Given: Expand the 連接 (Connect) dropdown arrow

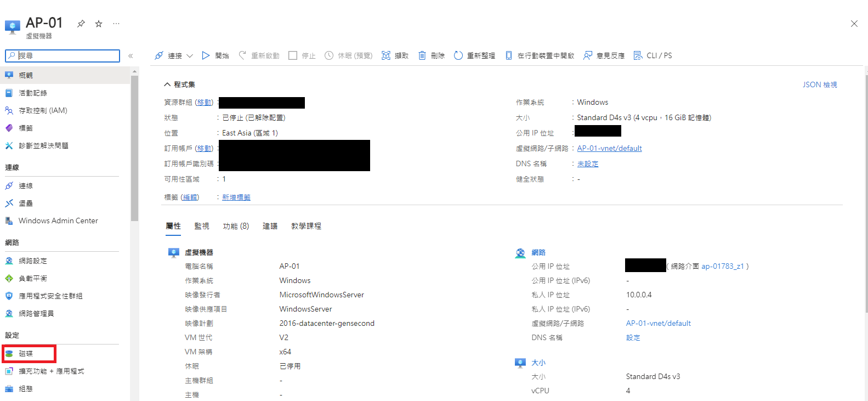Looking at the screenshot, I should click(x=190, y=55).
